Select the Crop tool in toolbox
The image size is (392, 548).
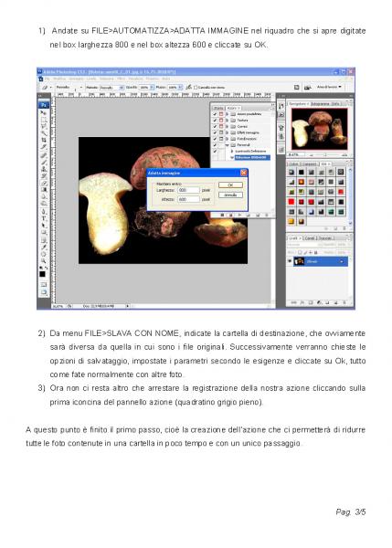[x=43, y=140]
